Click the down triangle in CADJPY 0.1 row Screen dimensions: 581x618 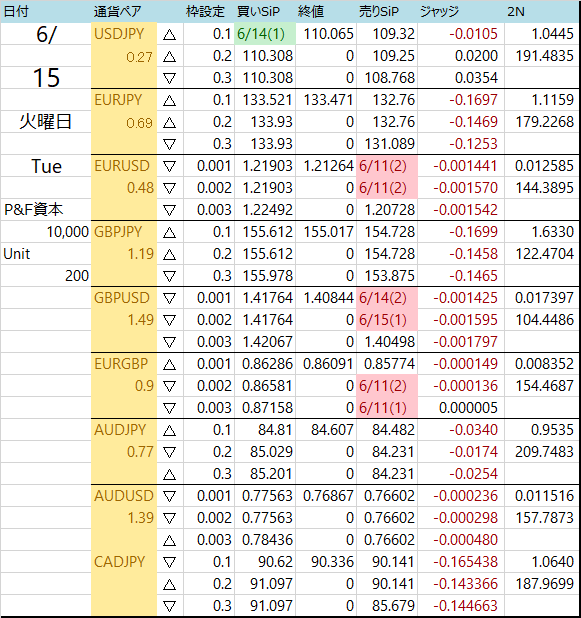[x=169, y=562]
